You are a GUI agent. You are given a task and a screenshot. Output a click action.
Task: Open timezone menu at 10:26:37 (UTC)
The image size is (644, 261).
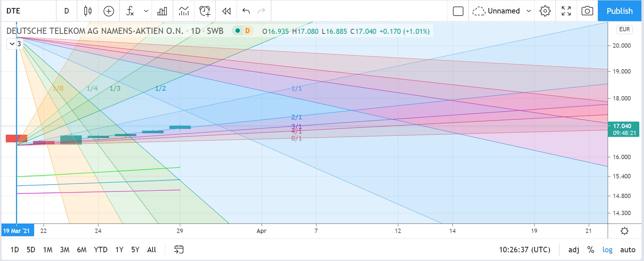524,250
